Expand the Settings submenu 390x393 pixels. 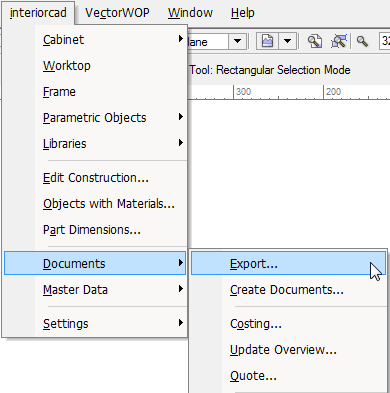pyautogui.click(x=95, y=324)
